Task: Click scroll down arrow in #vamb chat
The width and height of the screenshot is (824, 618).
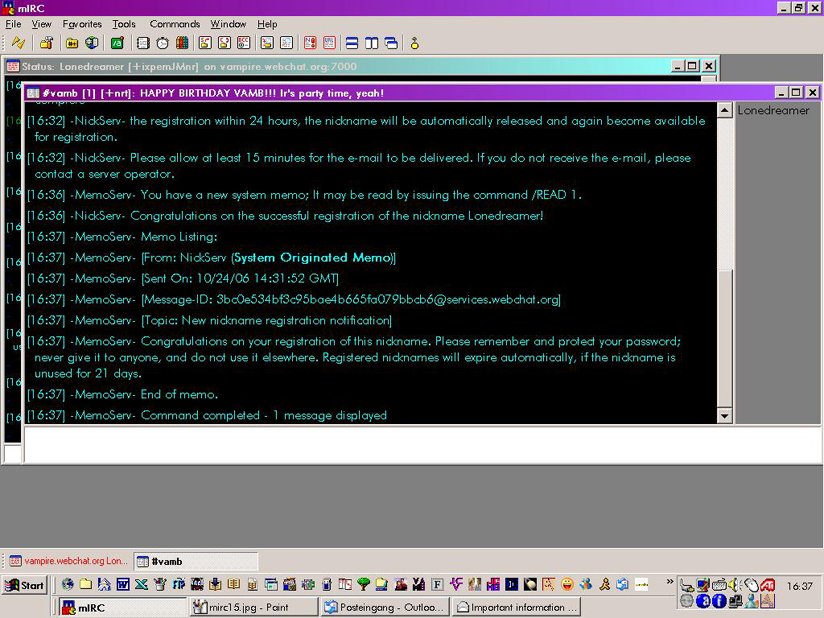Action: (725, 416)
